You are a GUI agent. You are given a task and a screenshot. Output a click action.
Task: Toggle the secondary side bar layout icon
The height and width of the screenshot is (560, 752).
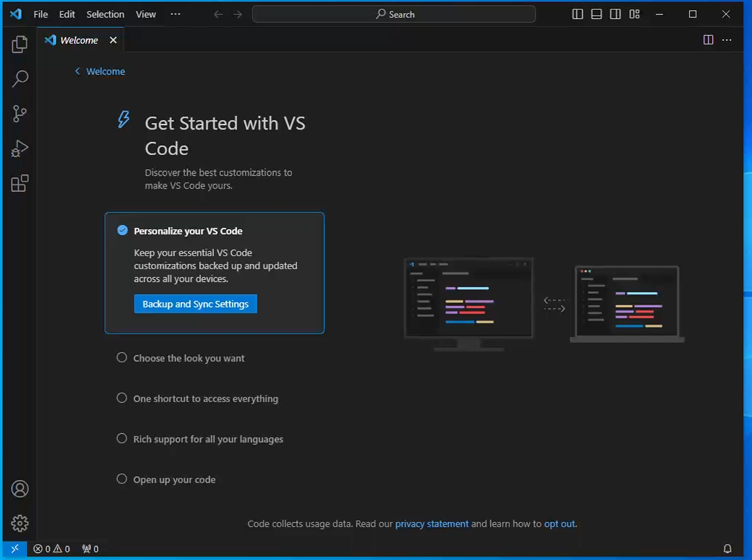(x=615, y=14)
